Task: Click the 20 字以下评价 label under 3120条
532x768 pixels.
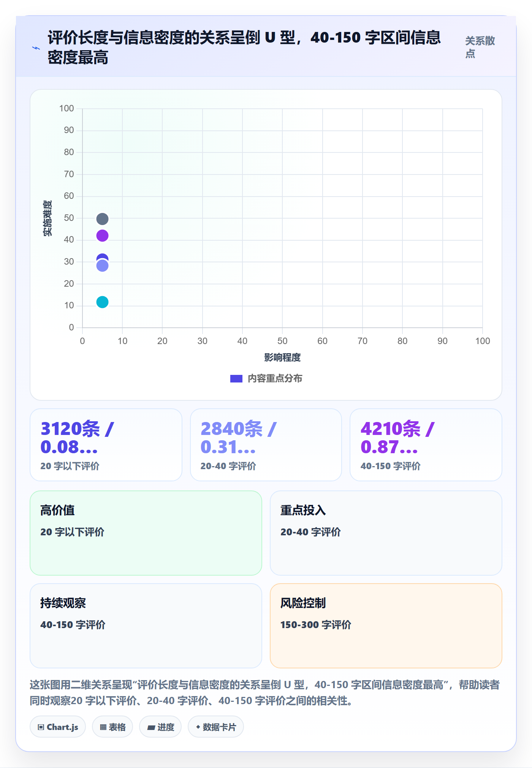Action: [70, 466]
